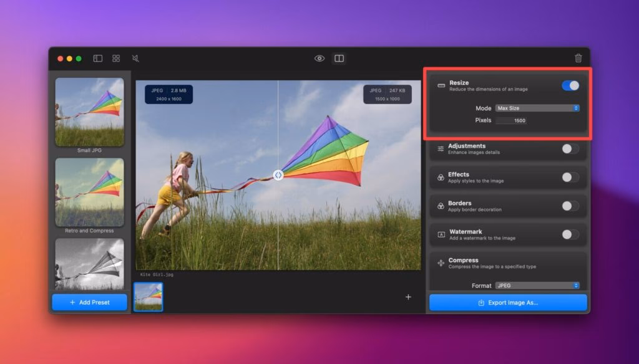Turn on the Effects toggle

click(x=570, y=178)
